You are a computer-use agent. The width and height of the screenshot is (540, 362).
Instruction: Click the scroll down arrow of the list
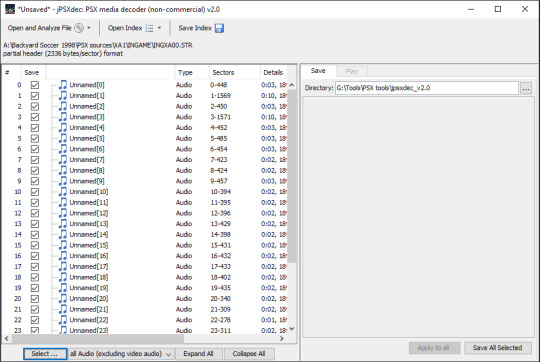click(292, 329)
